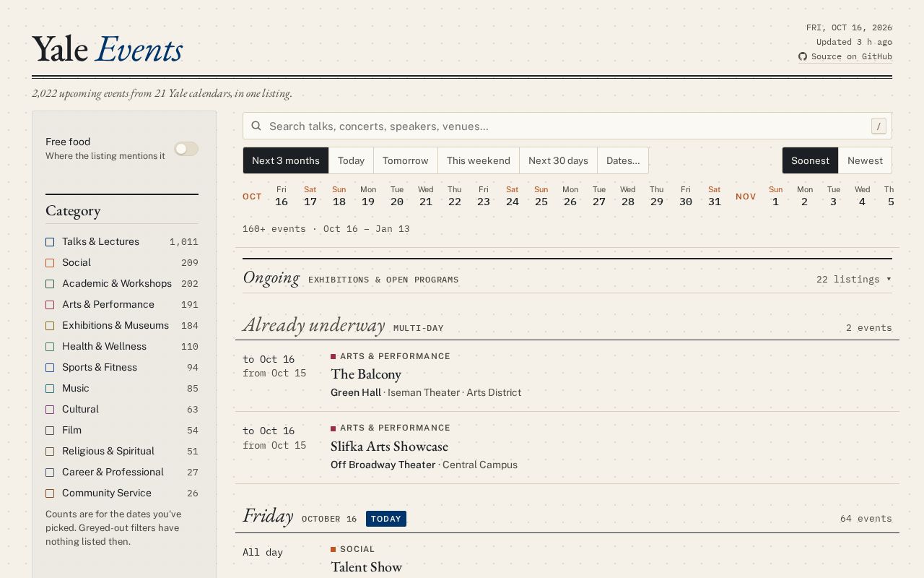Switch to the Next 30 days range
This screenshot has height=578, width=924.
(558, 160)
